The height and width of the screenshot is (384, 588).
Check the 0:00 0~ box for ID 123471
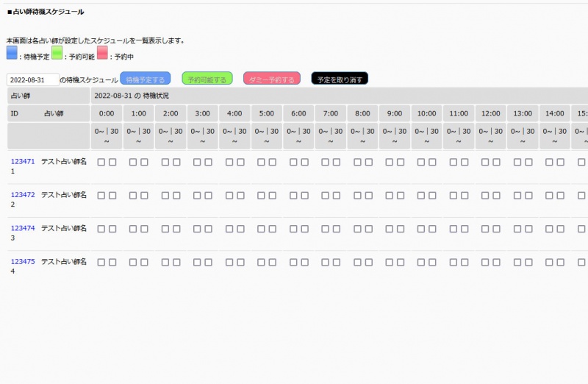(101, 162)
